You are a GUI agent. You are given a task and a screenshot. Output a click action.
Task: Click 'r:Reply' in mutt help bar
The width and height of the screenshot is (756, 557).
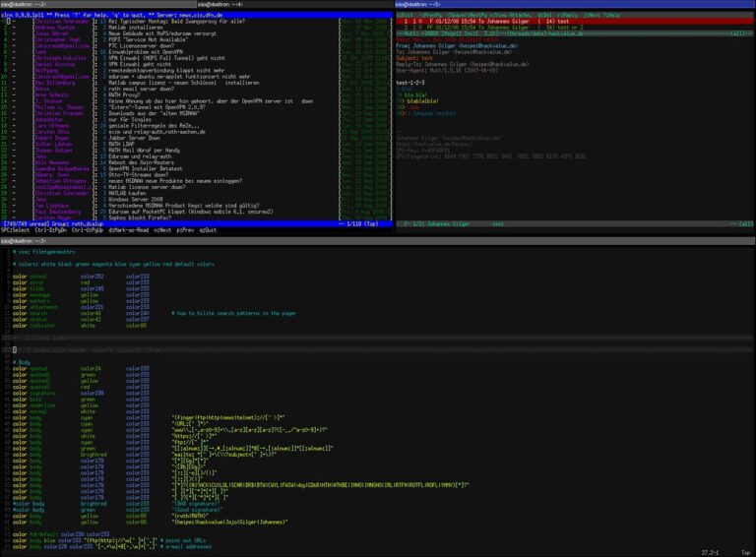[568, 16]
